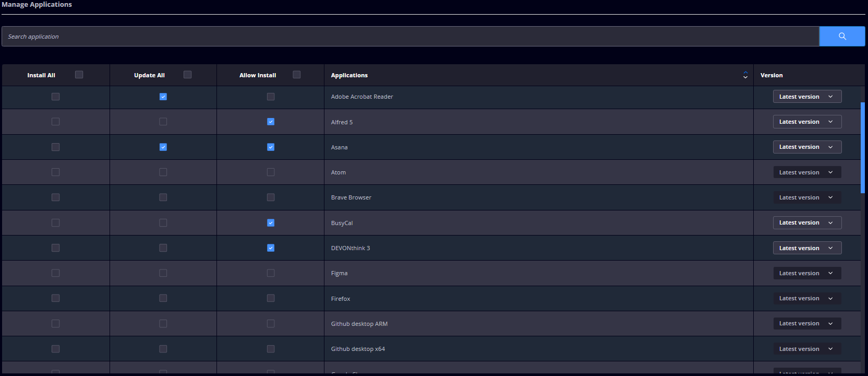Open version dropdown for Asana
The width and height of the screenshot is (868, 376).
pos(807,147)
